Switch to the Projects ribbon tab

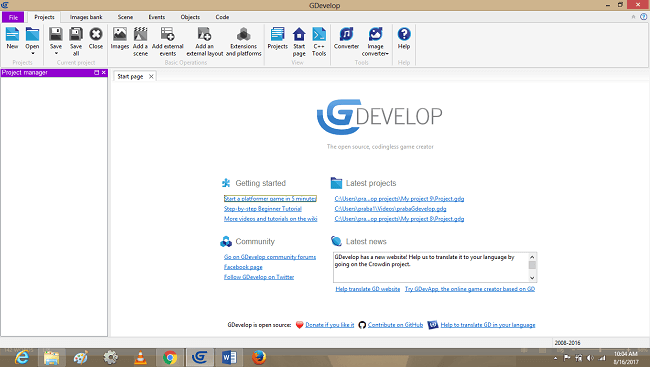[44, 17]
